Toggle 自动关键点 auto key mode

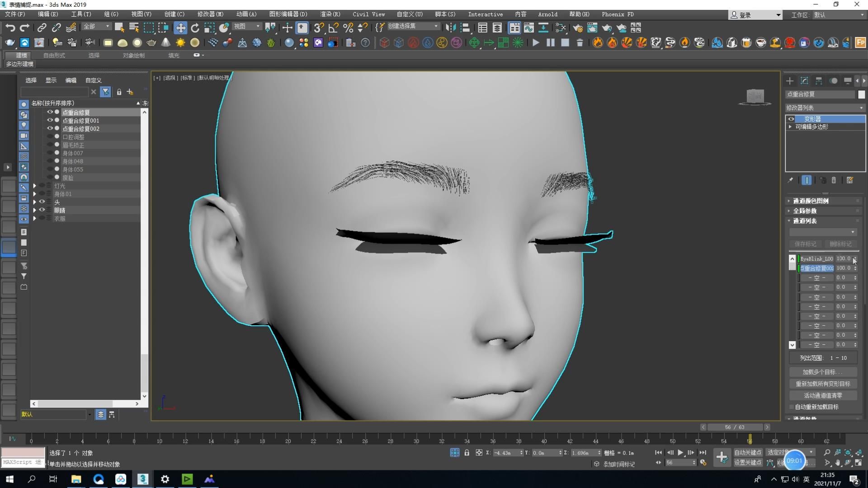pos(748,452)
